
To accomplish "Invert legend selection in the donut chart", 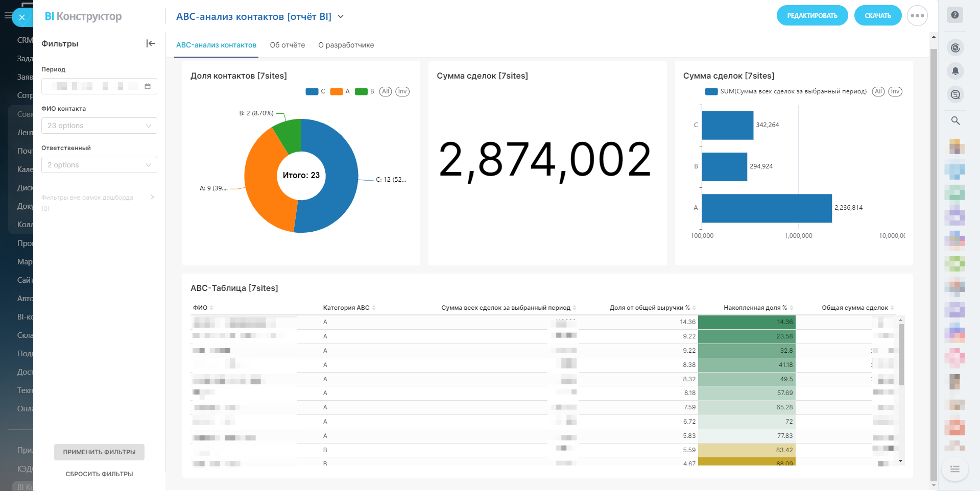I will point(402,92).
